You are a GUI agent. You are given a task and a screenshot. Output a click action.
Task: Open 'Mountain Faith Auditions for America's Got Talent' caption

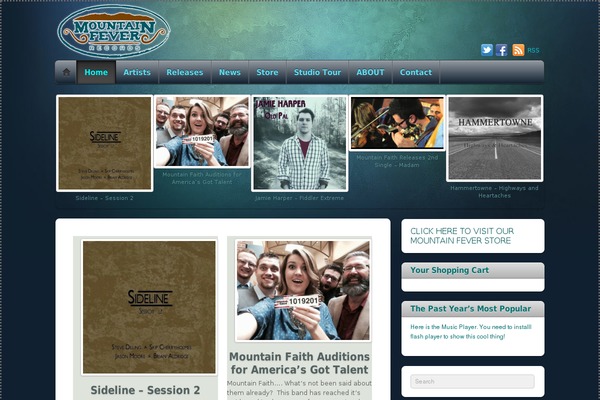click(202, 178)
